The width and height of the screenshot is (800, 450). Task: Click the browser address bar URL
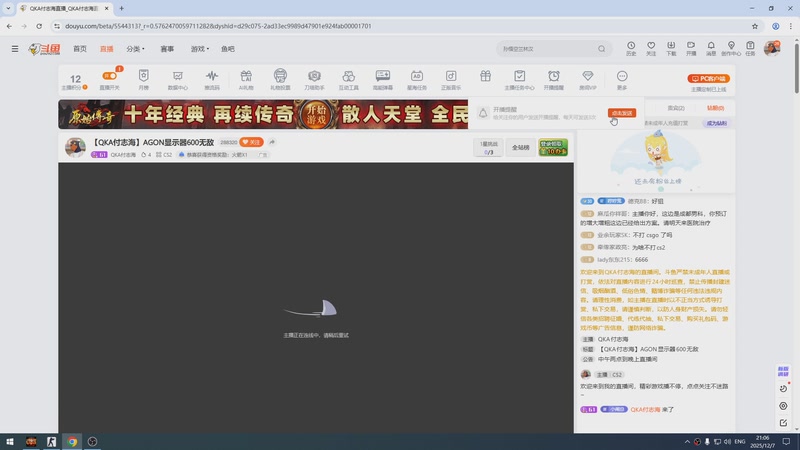click(x=218, y=26)
